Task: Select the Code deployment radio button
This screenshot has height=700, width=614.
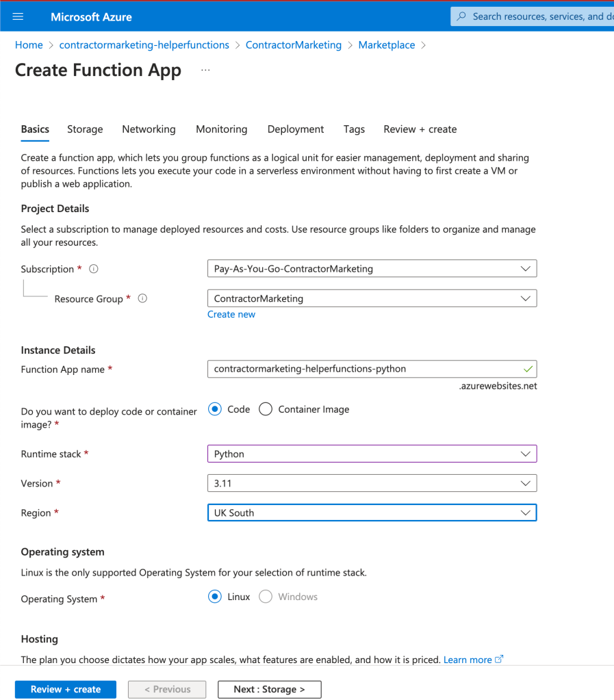Action: 215,409
